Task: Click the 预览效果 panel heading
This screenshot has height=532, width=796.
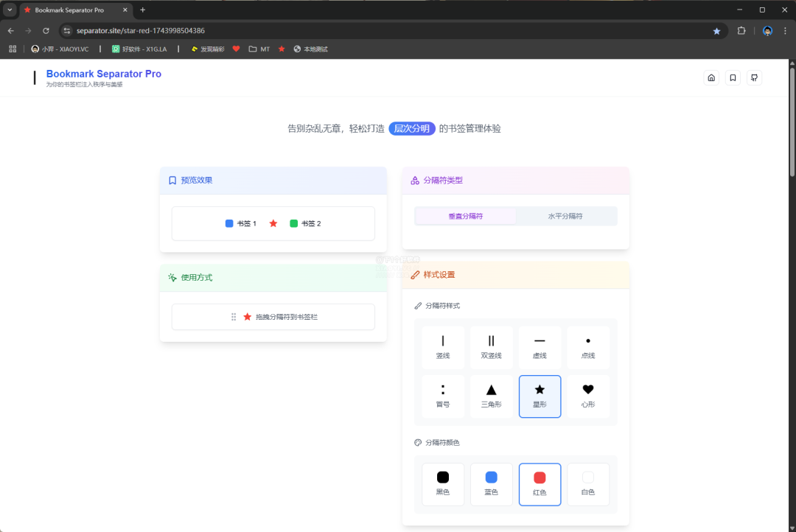Action: click(197, 181)
